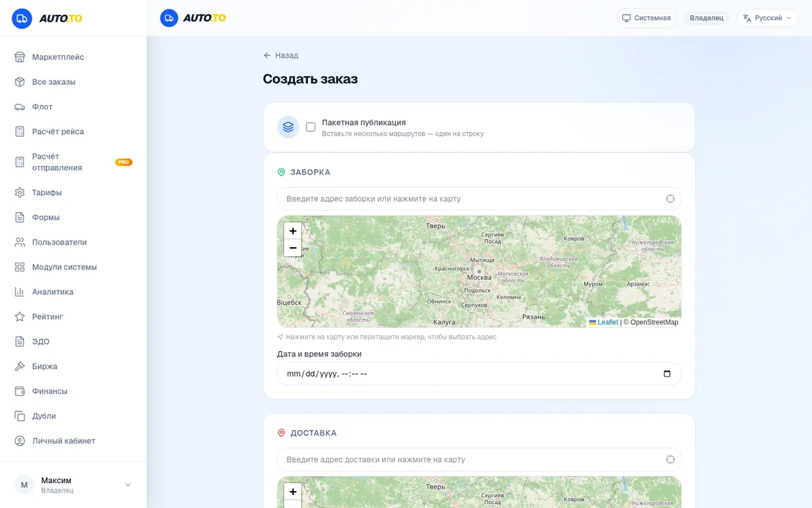
Task: Focus the delivery address input field
Action: click(x=479, y=459)
